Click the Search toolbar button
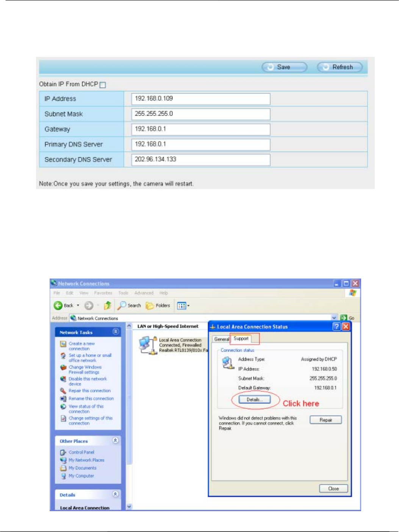 point(129,305)
